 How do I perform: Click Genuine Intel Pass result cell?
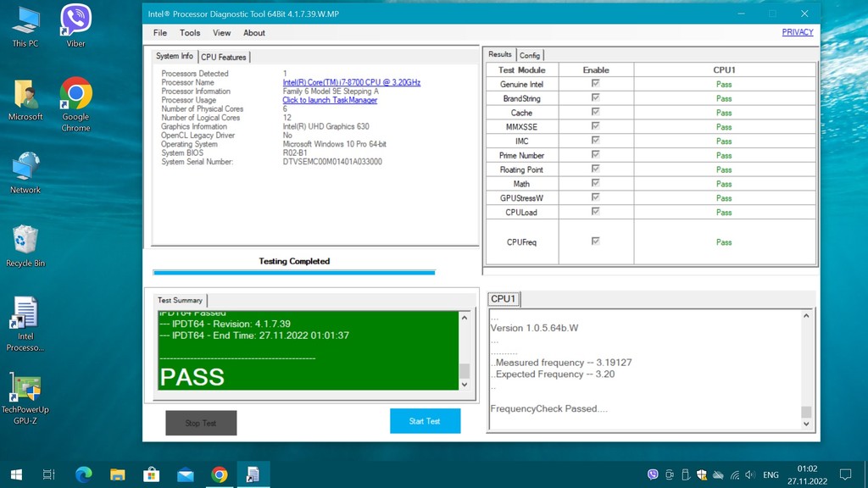(724, 84)
